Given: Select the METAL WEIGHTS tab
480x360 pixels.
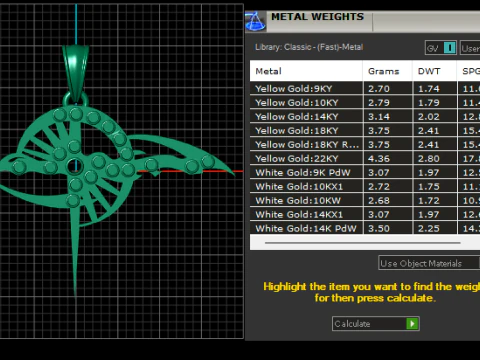Looking at the screenshot, I should [317, 17].
